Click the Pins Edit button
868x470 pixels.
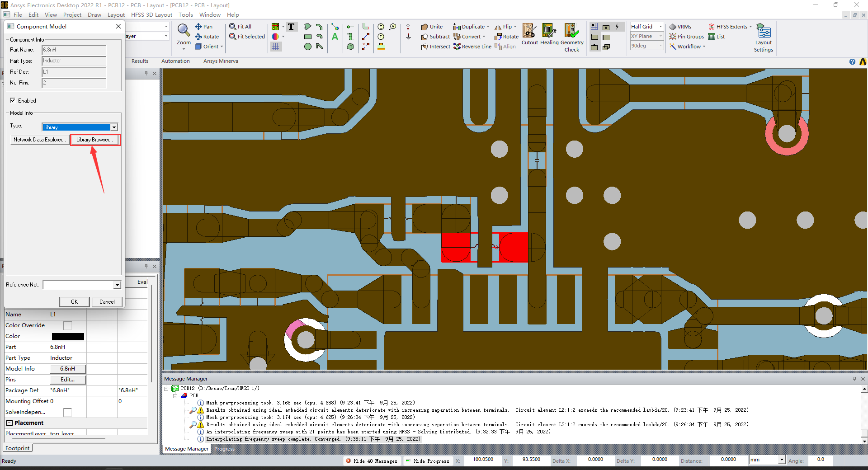click(67, 380)
